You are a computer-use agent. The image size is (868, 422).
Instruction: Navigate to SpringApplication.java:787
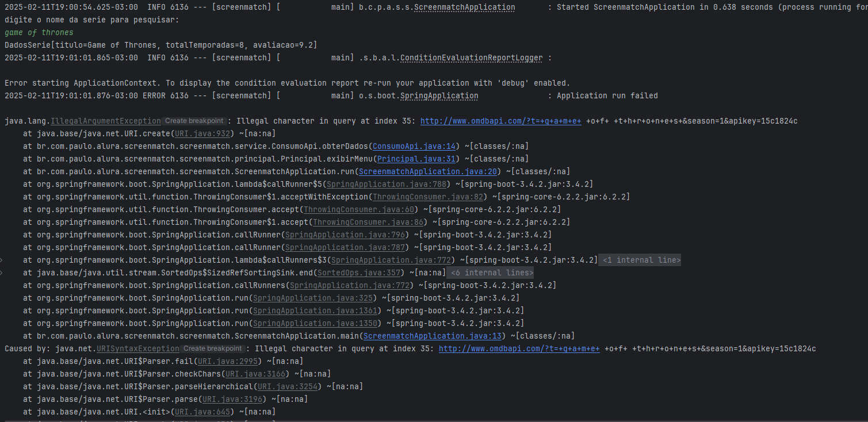point(345,248)
